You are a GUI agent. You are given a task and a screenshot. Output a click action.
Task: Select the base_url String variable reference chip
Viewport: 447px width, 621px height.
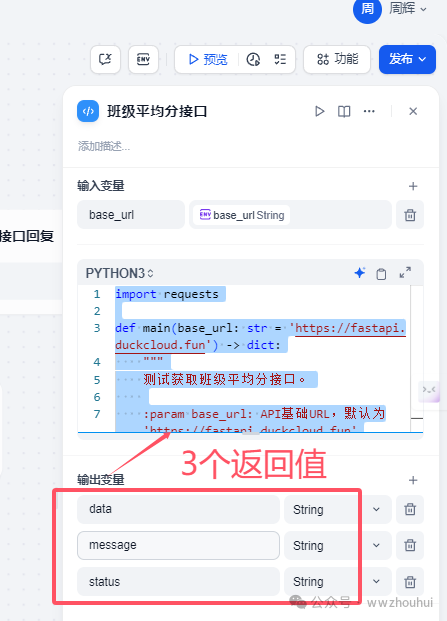(242, 215)
